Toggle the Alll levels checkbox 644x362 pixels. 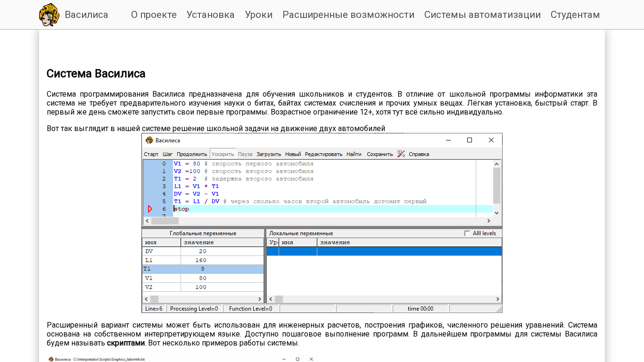click(x=467, y=233)
